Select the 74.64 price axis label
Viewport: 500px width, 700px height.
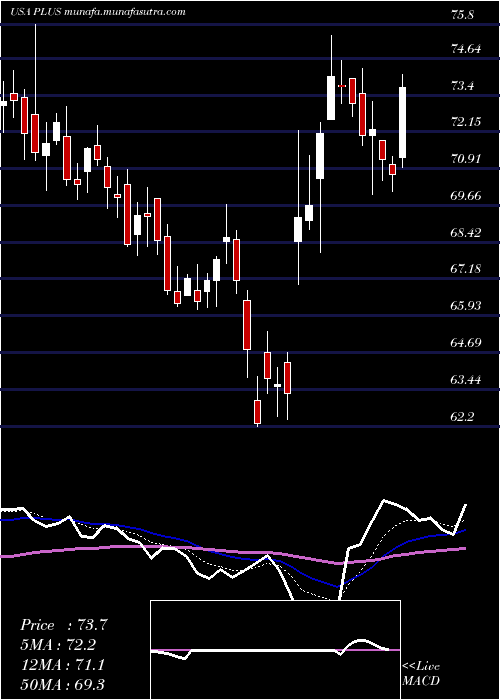tap(466, 48)
